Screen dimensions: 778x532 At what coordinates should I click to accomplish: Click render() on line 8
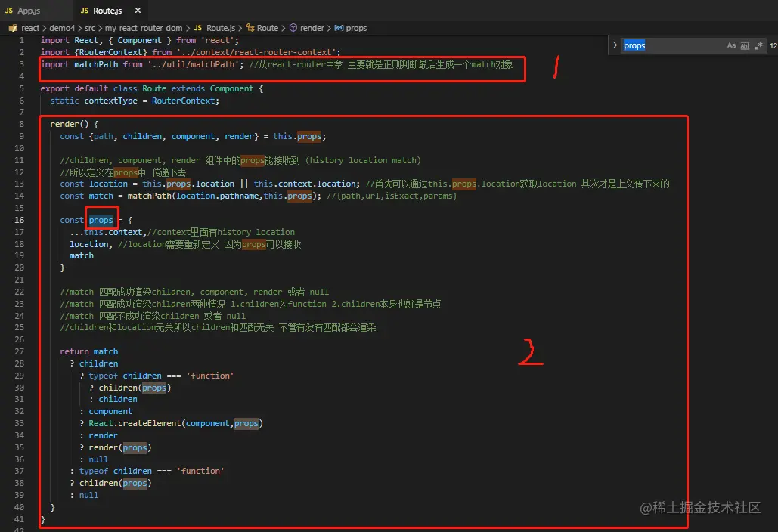[69, 124]
